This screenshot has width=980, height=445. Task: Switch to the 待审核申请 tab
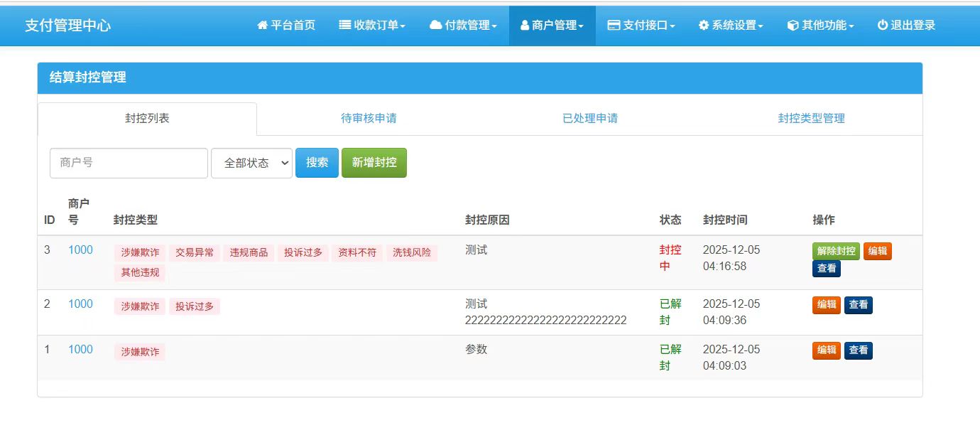369,119
